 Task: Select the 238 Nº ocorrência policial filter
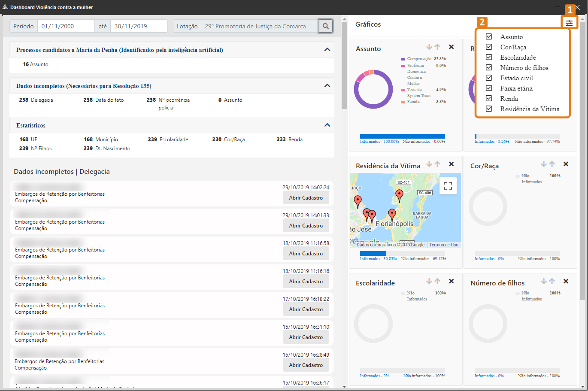(x=168, y=104)
